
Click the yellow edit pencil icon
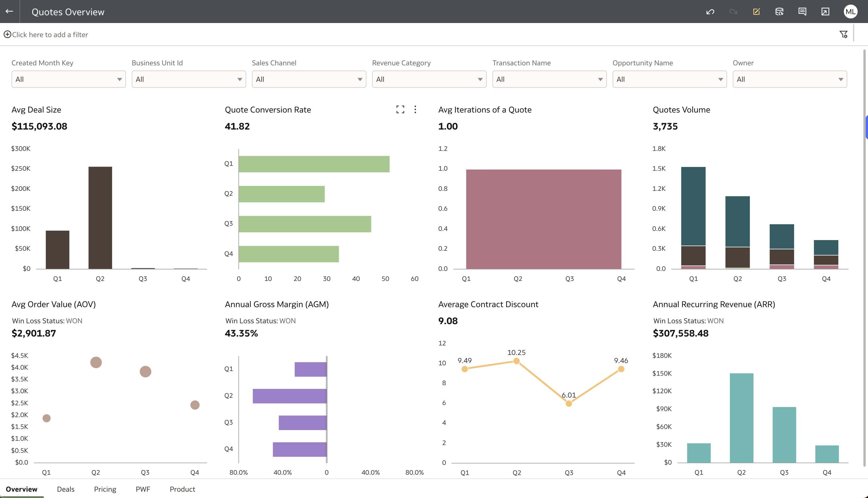click(x=756, y=12)
